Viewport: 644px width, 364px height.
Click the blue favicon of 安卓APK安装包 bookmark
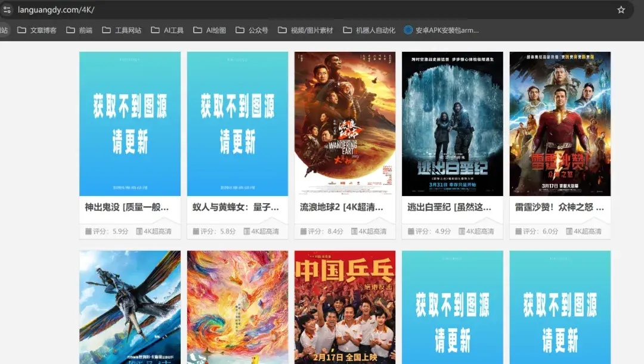[x=408, y=30]
